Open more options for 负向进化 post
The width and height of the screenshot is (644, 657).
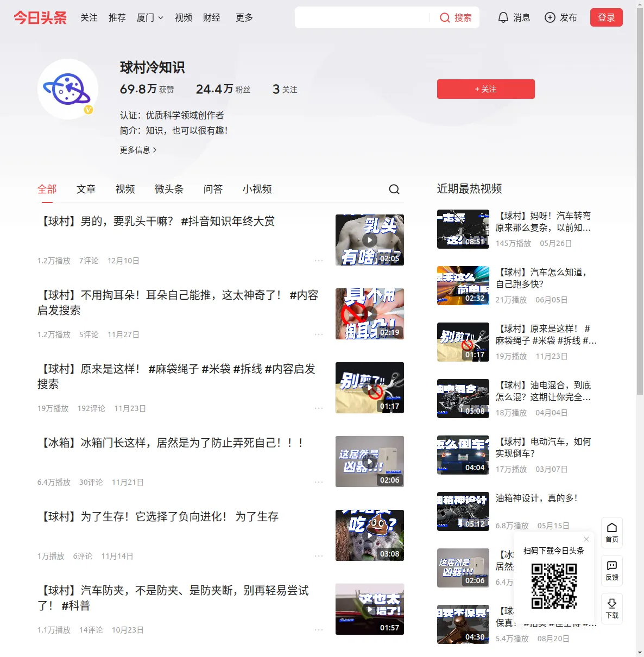pos(319,556)
